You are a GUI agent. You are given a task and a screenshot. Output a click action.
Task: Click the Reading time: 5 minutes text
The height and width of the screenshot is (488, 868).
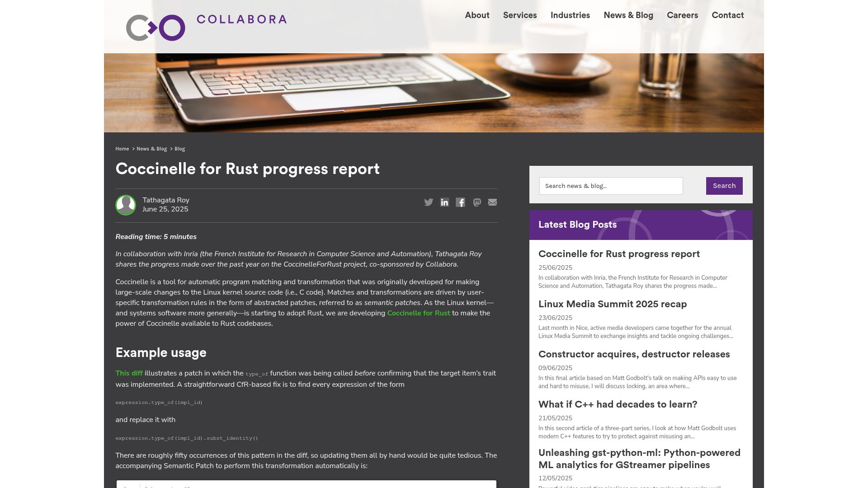coord(156,237)
